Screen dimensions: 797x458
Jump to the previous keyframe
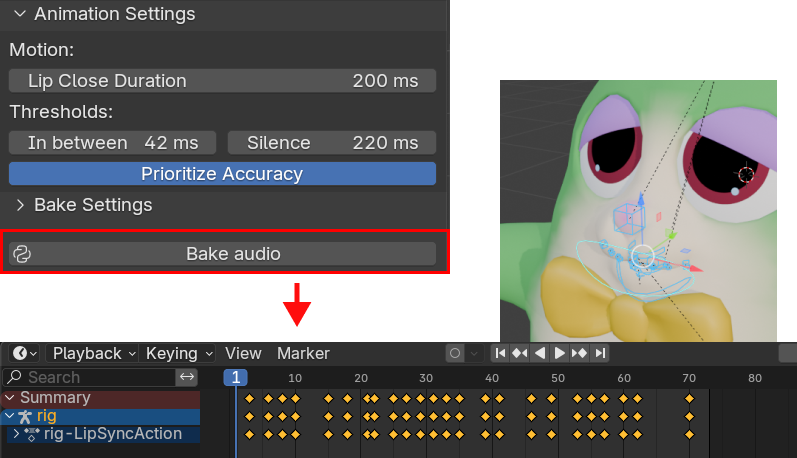click(x=520, y=353)
